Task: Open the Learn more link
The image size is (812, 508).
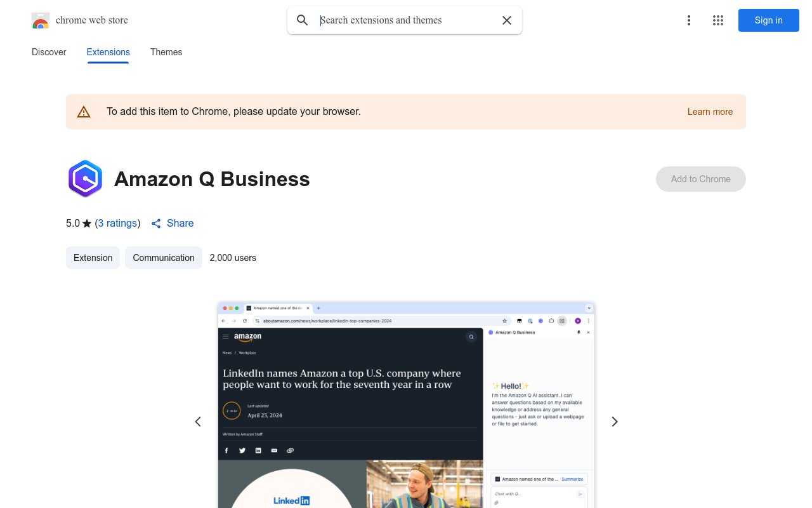Action: [x=710, y=112]
